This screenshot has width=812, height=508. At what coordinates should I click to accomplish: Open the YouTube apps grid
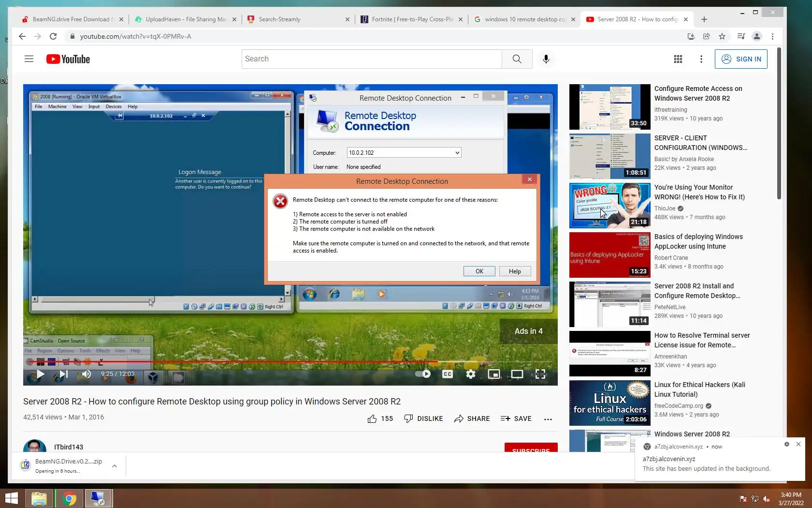pos(678,59)
